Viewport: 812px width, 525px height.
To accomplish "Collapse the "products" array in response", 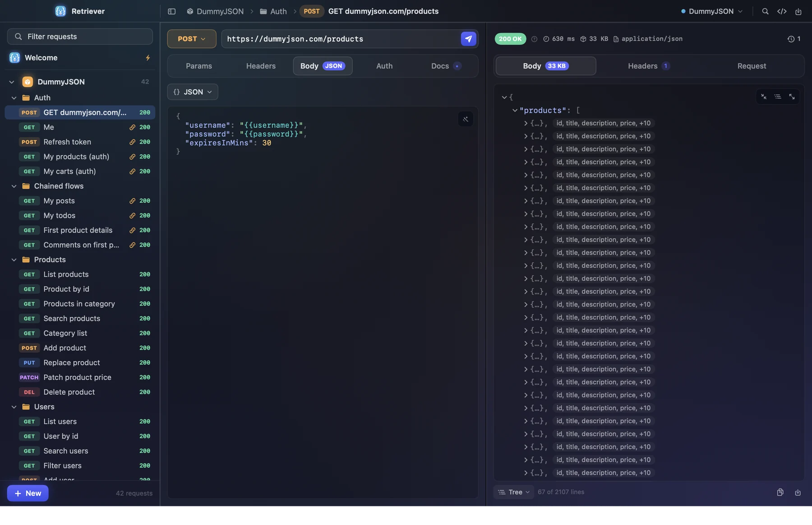I will coord(515,110).
